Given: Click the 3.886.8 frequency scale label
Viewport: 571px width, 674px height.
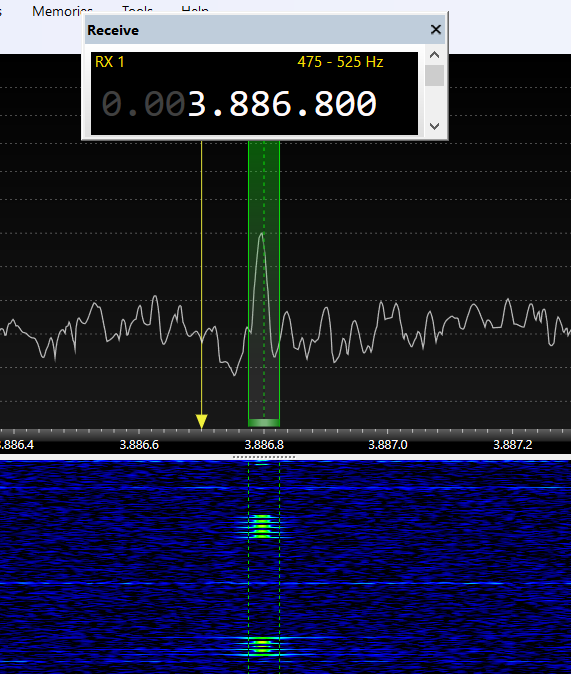Looking at the screenshot, I should 264,444.
